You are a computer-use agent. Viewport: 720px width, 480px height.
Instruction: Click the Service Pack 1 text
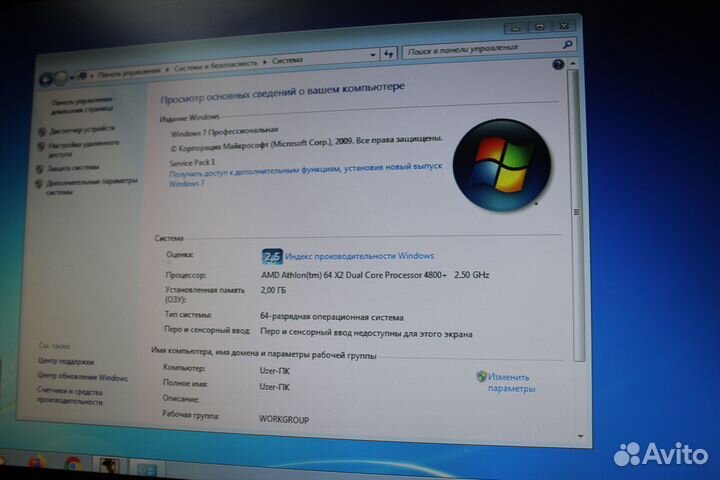pos(192,163)
